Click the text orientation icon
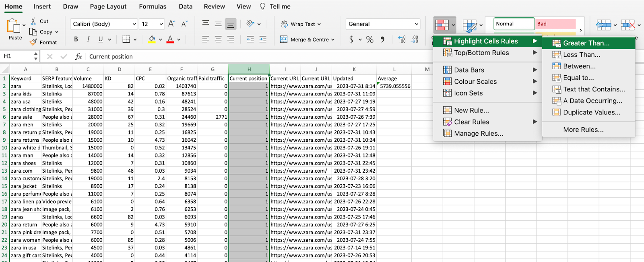 coord(250,24)
